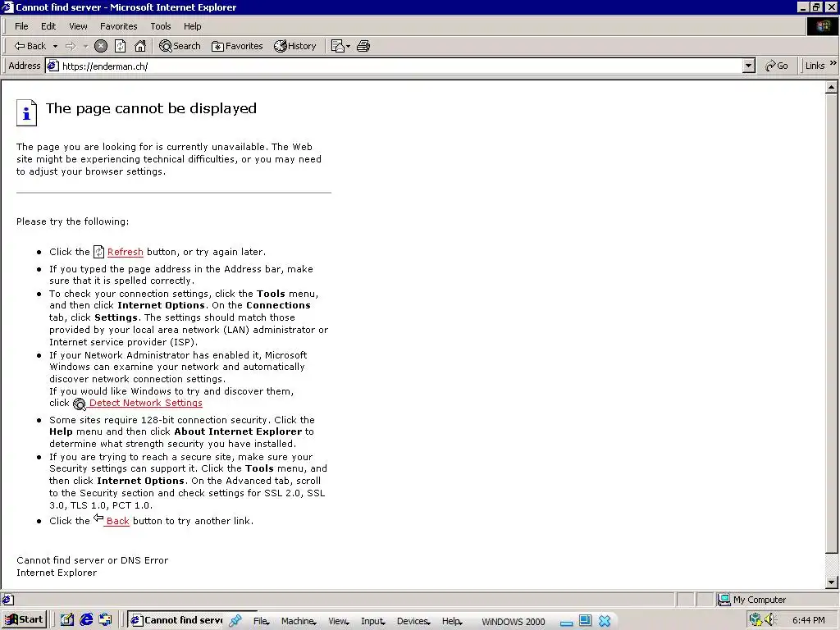840x630 pixels.
Task: Click the 6:44 PM clock
Action: pyautogui.click(x=808, y=620)
